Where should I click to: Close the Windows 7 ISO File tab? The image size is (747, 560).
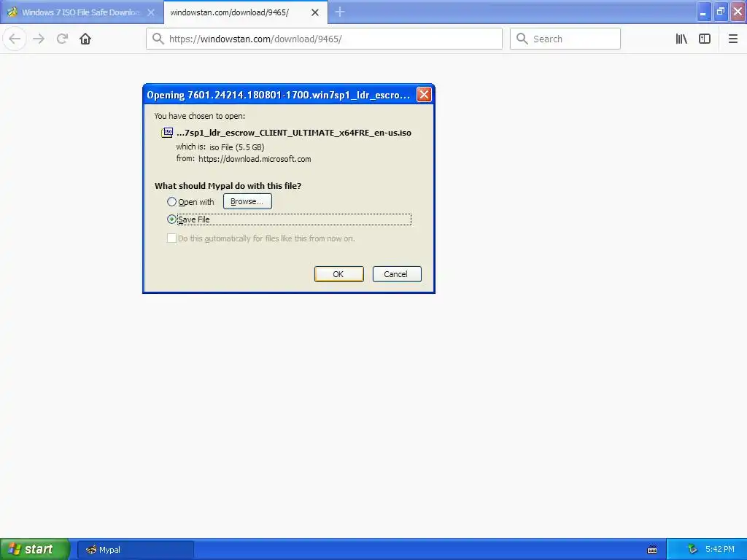pyautogui.click(x=151, y=12)
